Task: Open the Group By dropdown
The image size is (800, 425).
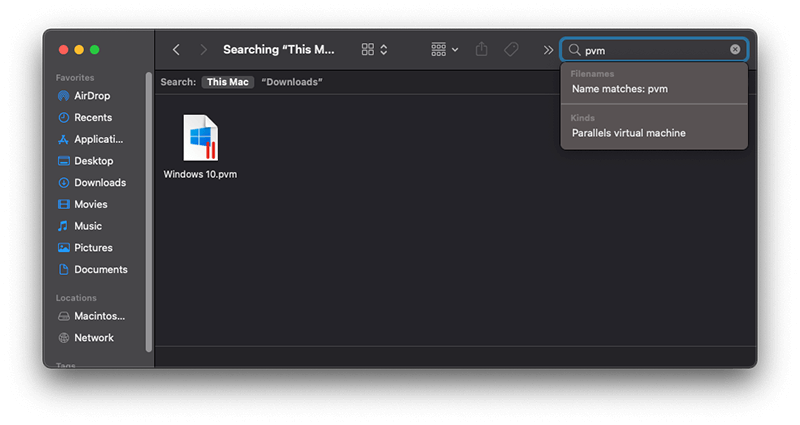Action: pos(444,49)
